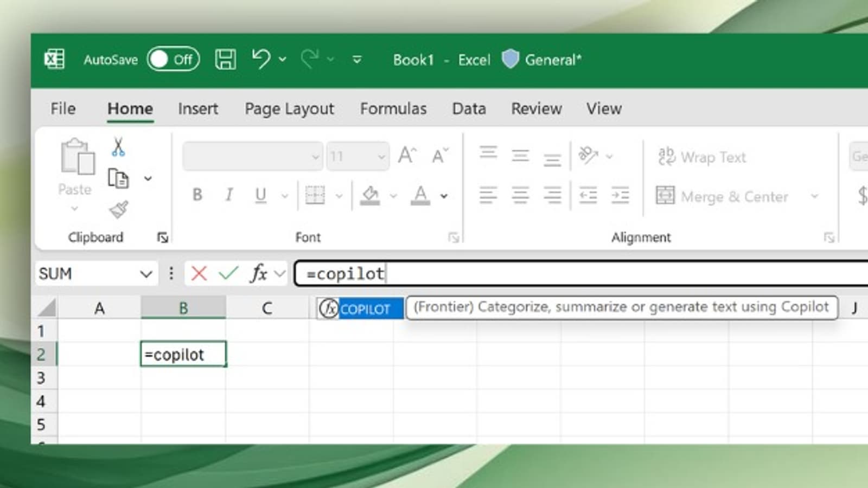Open the Fill Color palette arrow

tap(393, 196)
